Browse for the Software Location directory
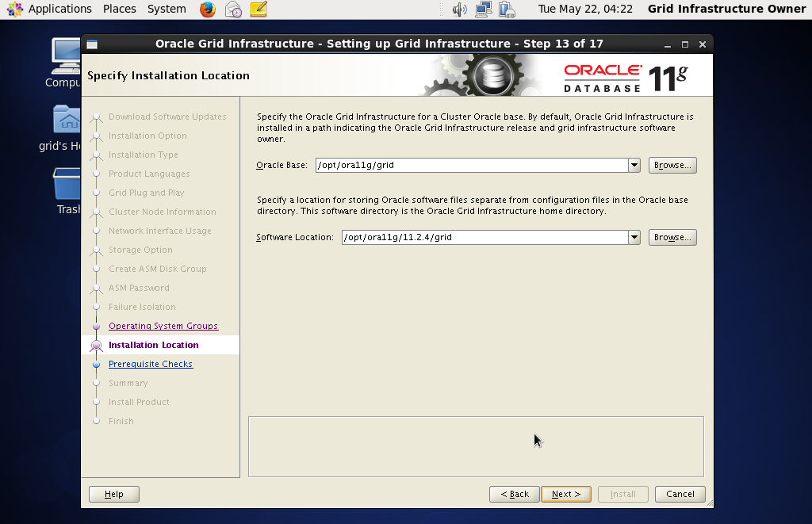Viewport: 812px width, 524px height. tap(672, 236)
